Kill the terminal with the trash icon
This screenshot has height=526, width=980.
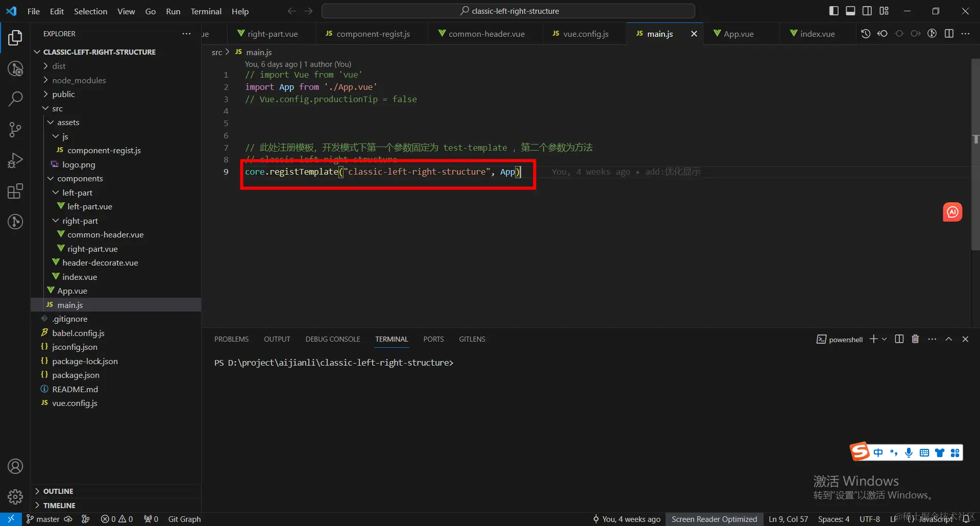click(x=915, y=339)
